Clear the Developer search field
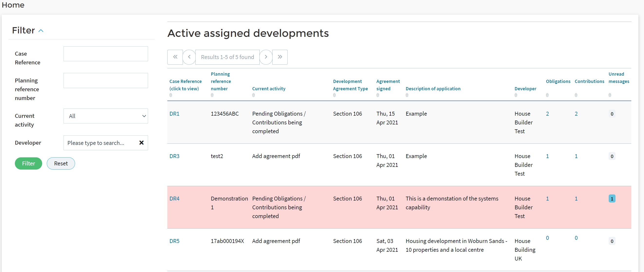Viewport: 644px width, 272px height. 141,143
